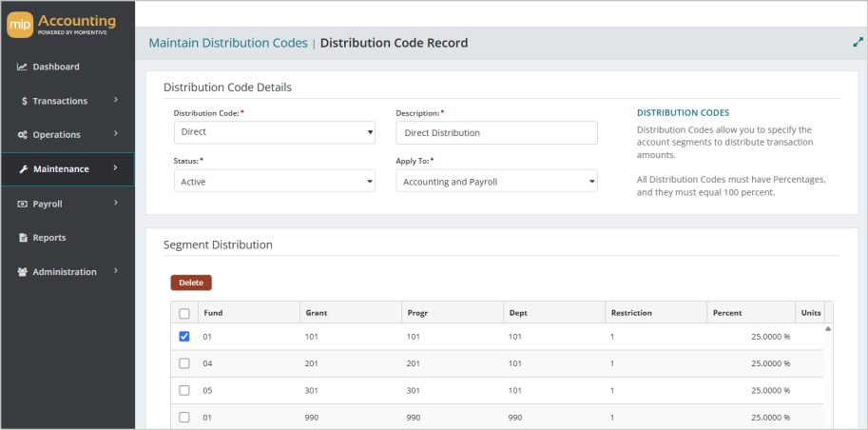Click Dept cell 990
The height and width of the screenshot is (430, 868).
point(554,418)
